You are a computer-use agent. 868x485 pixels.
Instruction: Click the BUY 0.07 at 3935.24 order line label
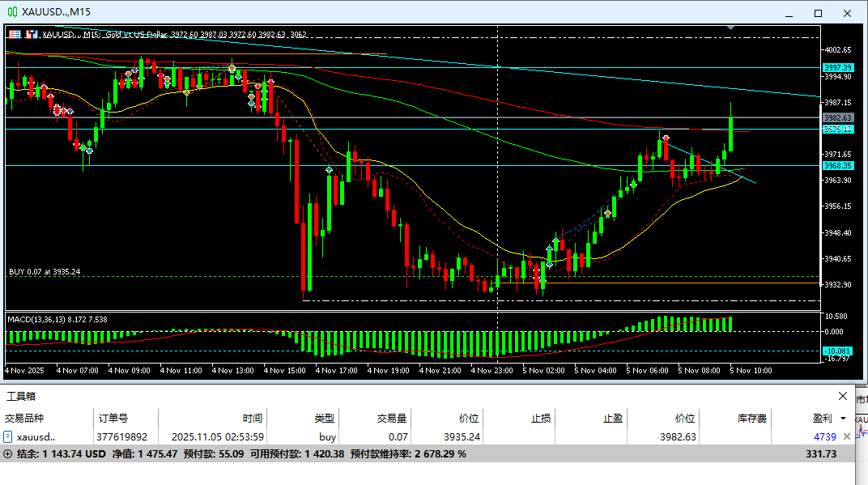pyautogui.click(x=45, y=272)
